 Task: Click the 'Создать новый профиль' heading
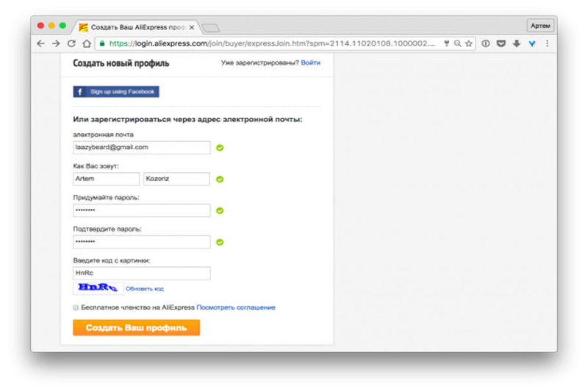(121, 63)
